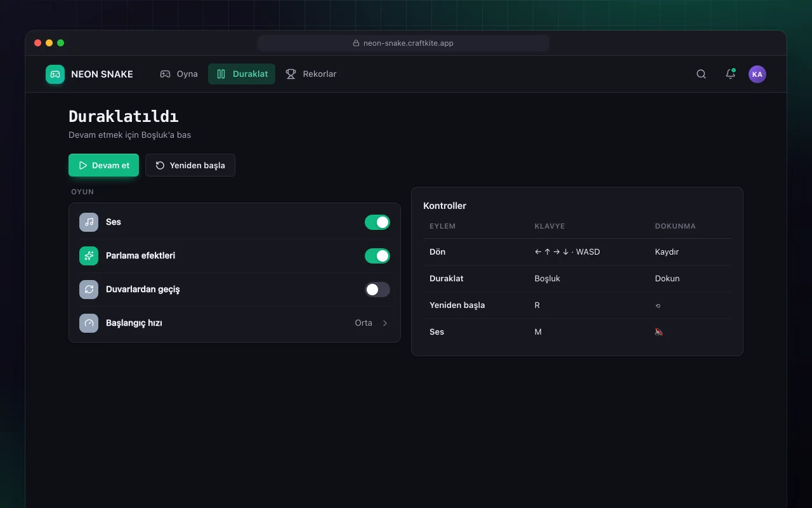Click the Devam et button
This screenshot has width=812, height=508.
pyautogui.click(x=103, y=165)
